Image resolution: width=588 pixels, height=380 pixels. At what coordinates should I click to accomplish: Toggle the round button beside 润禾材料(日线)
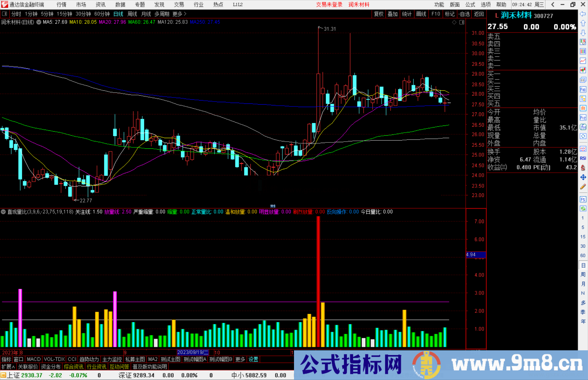39,22
